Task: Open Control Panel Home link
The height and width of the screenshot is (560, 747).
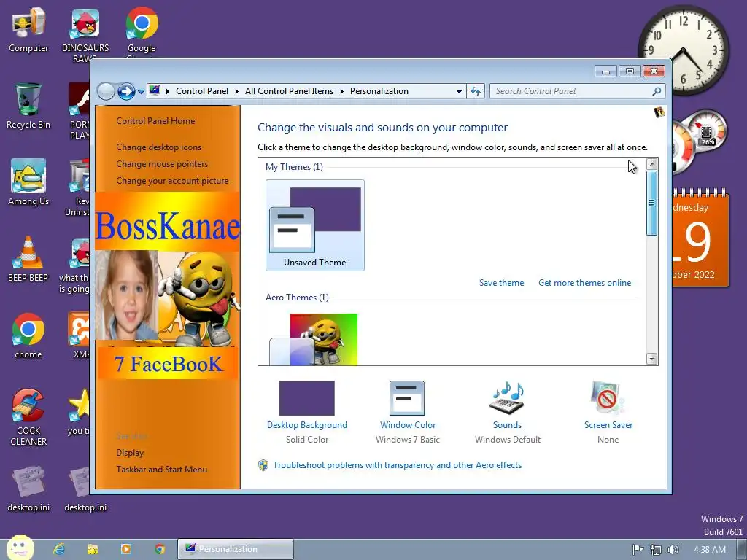Action: tap(155, 121)
